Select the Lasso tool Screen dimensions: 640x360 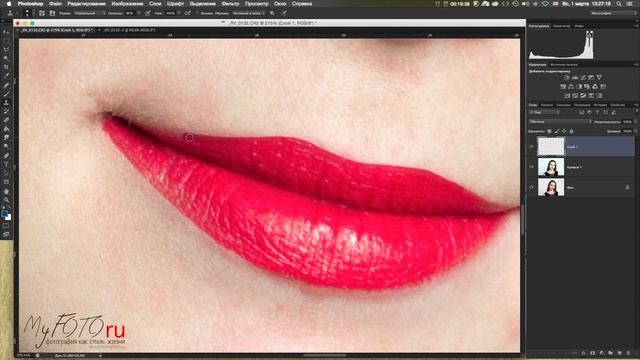[6, 50]
